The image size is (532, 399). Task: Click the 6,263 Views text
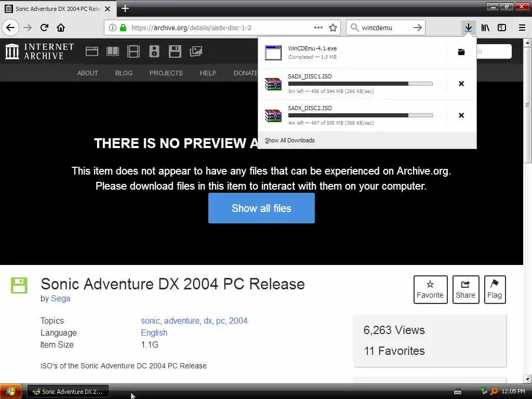(394, 330)
